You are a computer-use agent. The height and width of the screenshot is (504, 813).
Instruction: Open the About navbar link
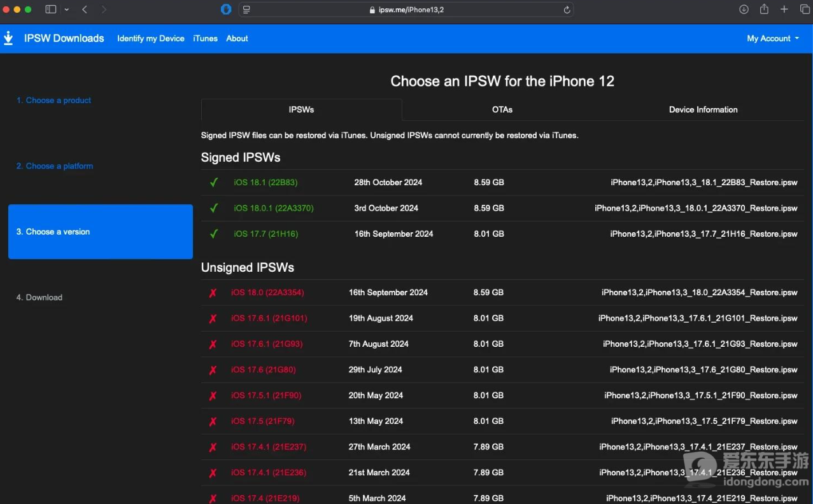coord(237,38)
